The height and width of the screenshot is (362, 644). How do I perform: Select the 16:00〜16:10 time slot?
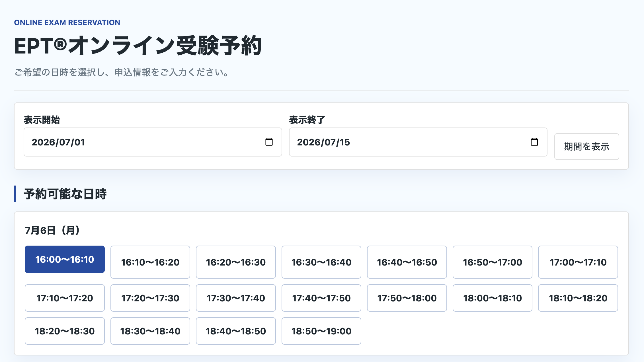click(x=65, y=259)
